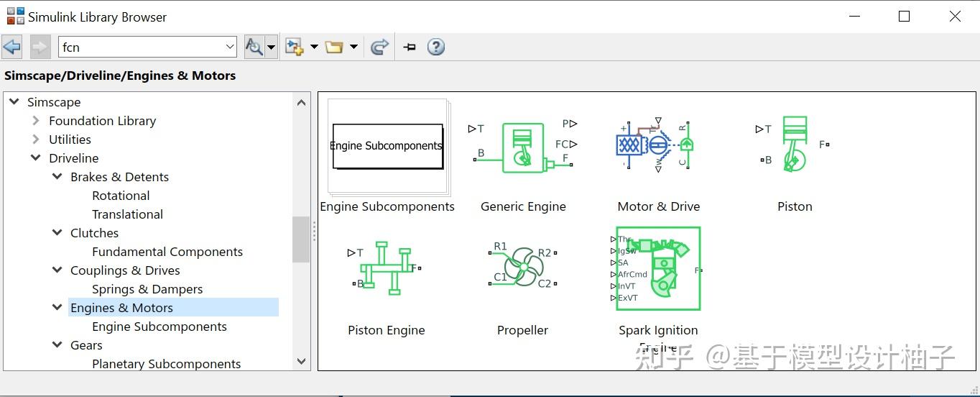Collapse the Driveline node
The height and width of the screenshot is (397, 980).
(36, 158)
